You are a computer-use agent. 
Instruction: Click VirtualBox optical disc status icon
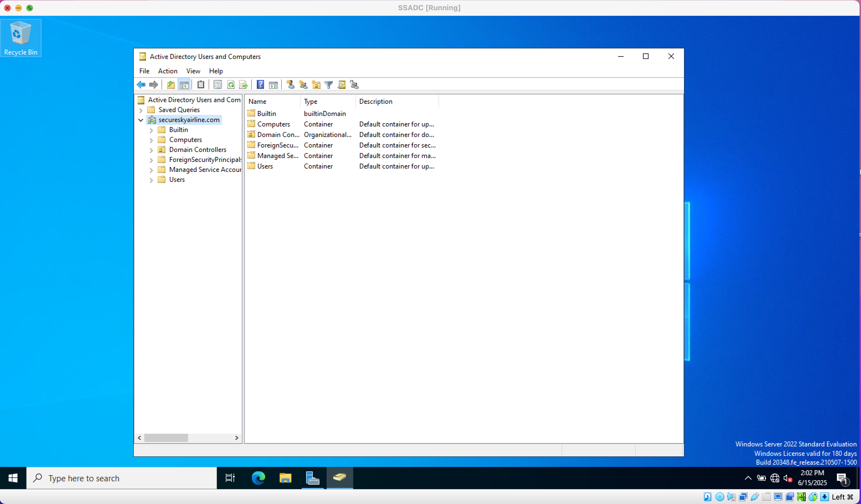(x=719, y=497)
